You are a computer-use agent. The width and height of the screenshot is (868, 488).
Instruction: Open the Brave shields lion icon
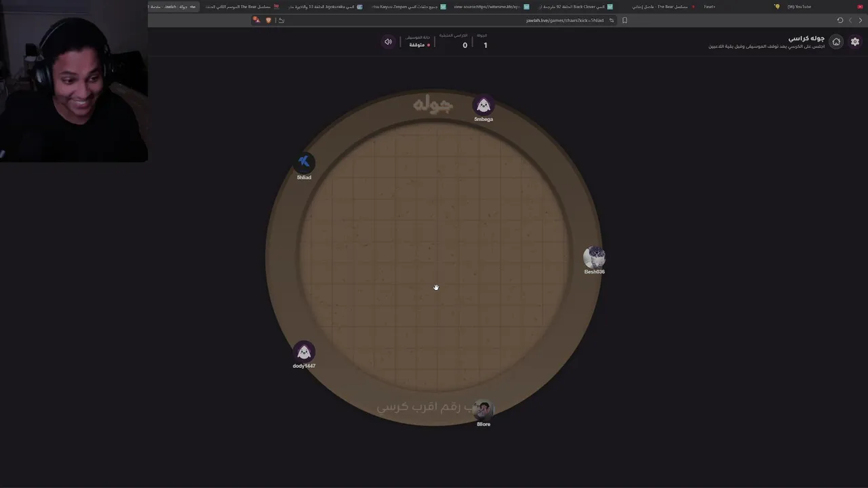pos(268,20)
